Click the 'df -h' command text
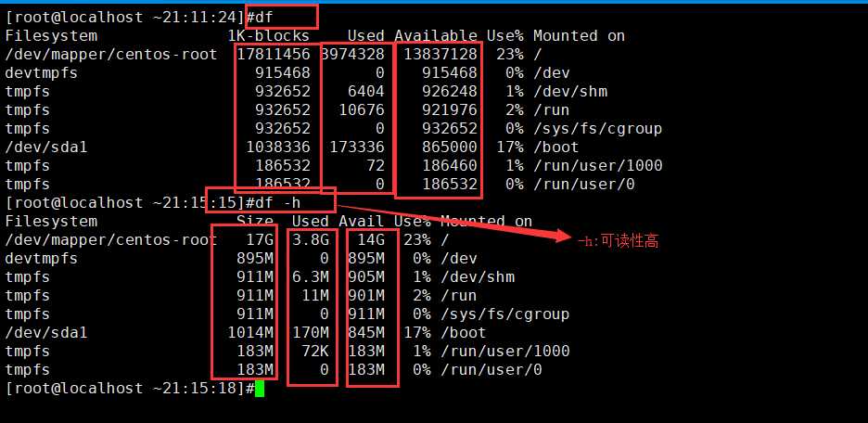868x423 pixels. [278, 202]
